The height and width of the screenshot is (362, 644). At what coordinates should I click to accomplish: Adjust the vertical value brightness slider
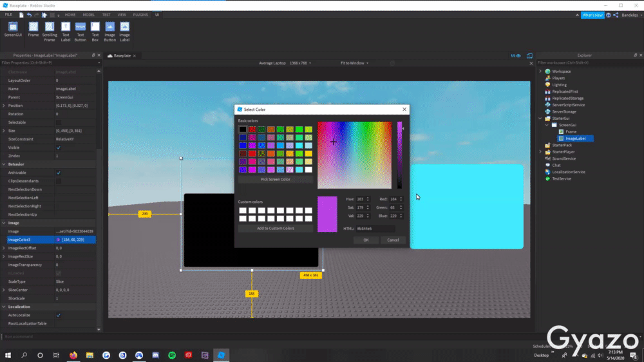coord(400,155)
